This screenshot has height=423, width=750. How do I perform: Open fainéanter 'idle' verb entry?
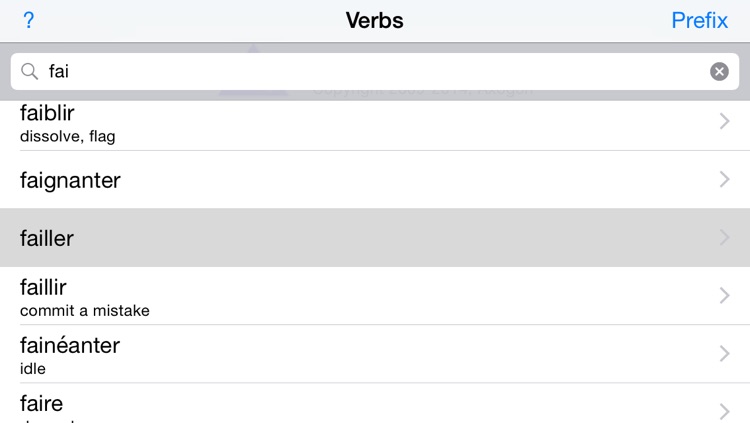[375, 354]
